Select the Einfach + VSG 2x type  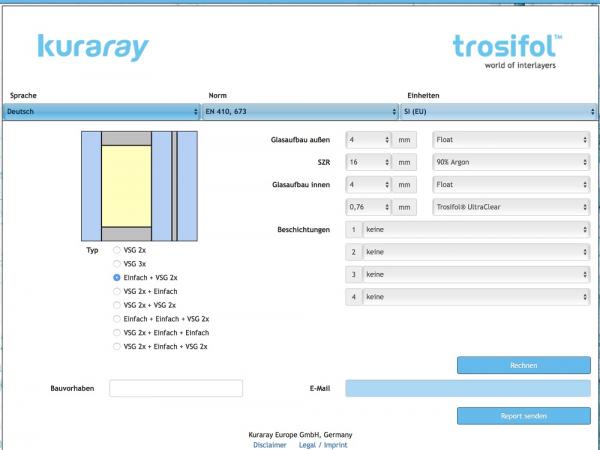[x=117, y=278]
